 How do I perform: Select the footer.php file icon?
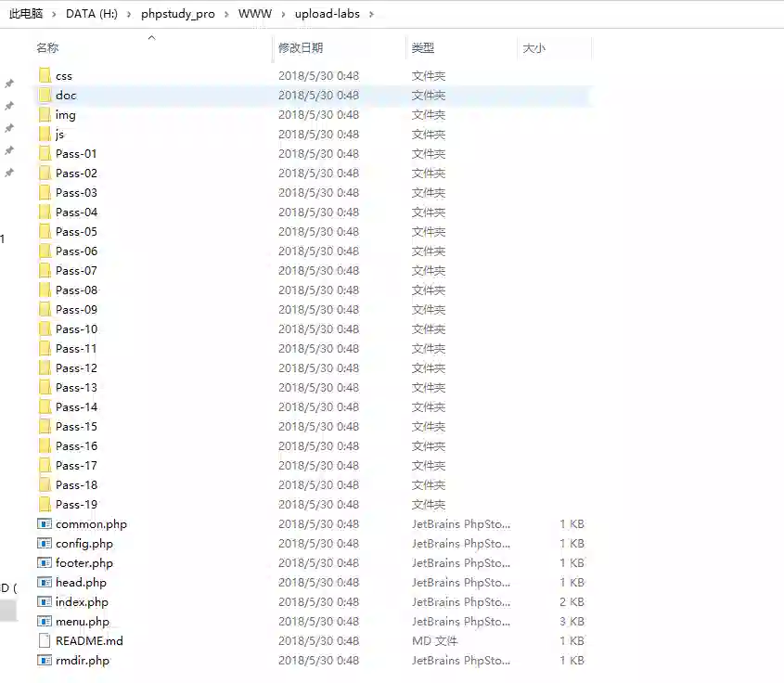[x=45, y=563]
